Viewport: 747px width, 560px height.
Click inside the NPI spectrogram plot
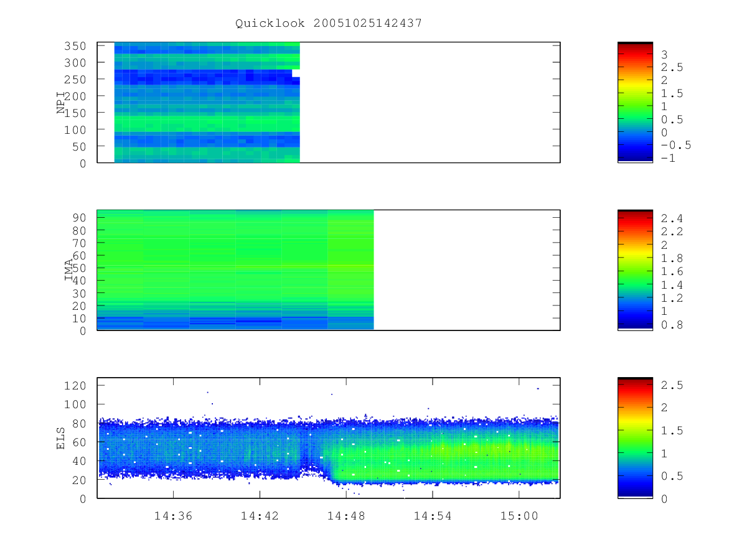pos(329,103)
